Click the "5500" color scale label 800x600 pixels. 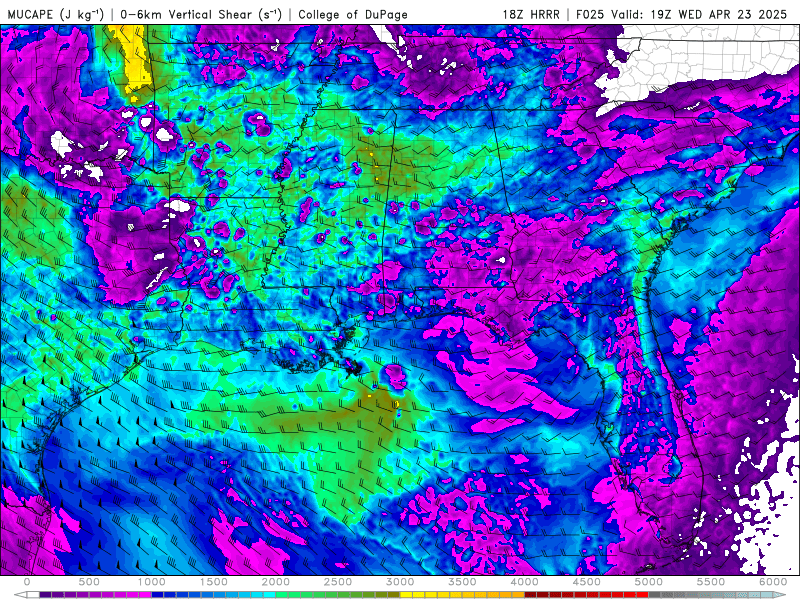(711, 582)
